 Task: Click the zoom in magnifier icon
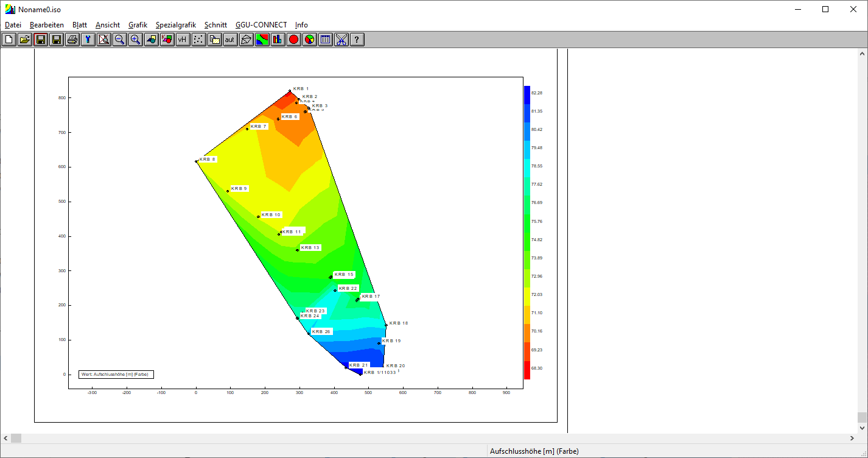click(136, 40)
